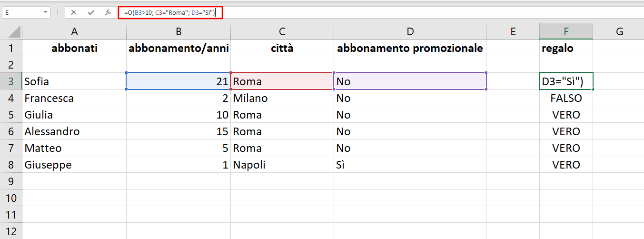Select the row 3 header

tap(11, 81)
